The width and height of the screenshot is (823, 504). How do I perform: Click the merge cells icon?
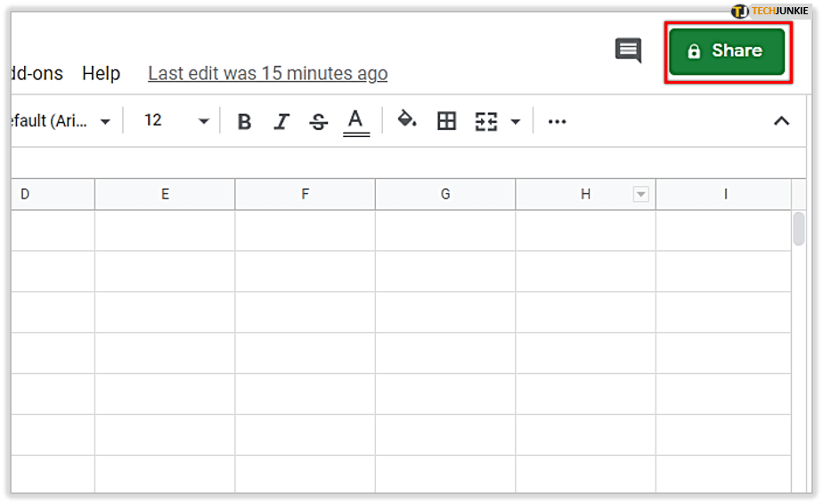[x=486, y=122]
